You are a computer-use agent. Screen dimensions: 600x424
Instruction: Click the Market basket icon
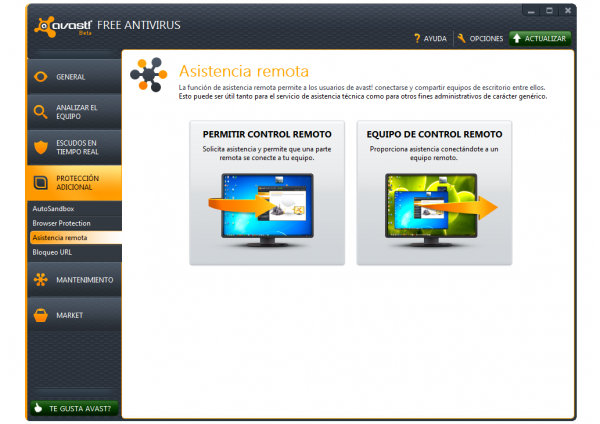tap(41, 315)
